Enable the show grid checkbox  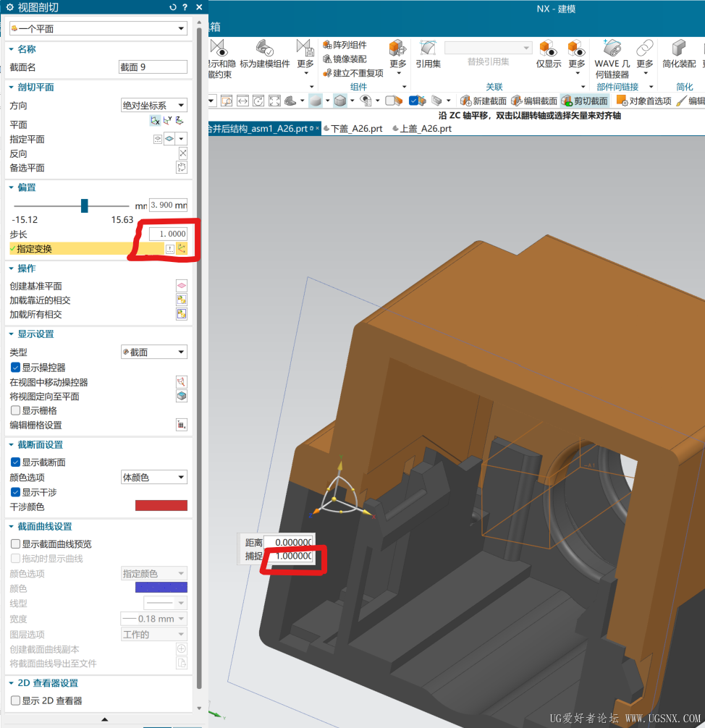[x=15, y=410]
